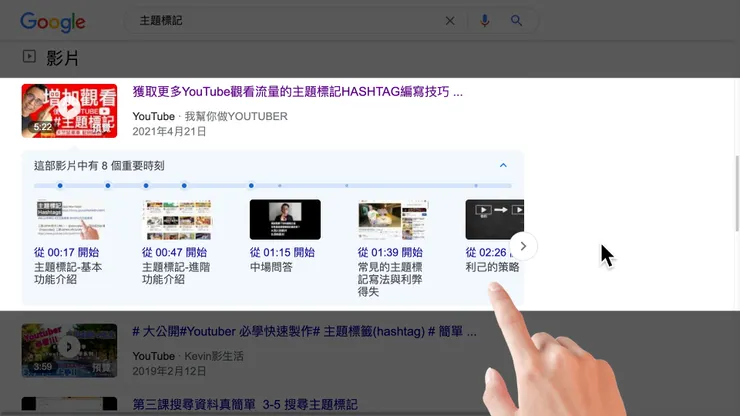This screenshot has width=740, height=416.
Task: Click channel name 我幫你做YOUTUBER
Action: [x=236, y=116]
